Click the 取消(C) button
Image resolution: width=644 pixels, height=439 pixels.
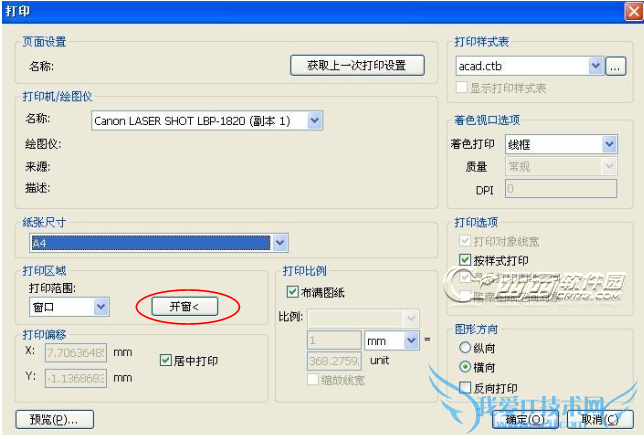pyautogui.click(x=600, y=419)
